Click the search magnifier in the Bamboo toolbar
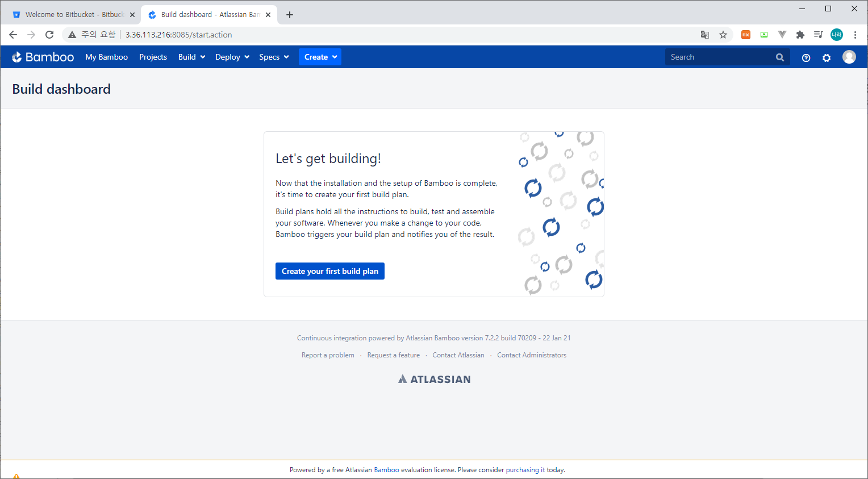Viewport: 868px width, 479px height. tap(779, 57)
